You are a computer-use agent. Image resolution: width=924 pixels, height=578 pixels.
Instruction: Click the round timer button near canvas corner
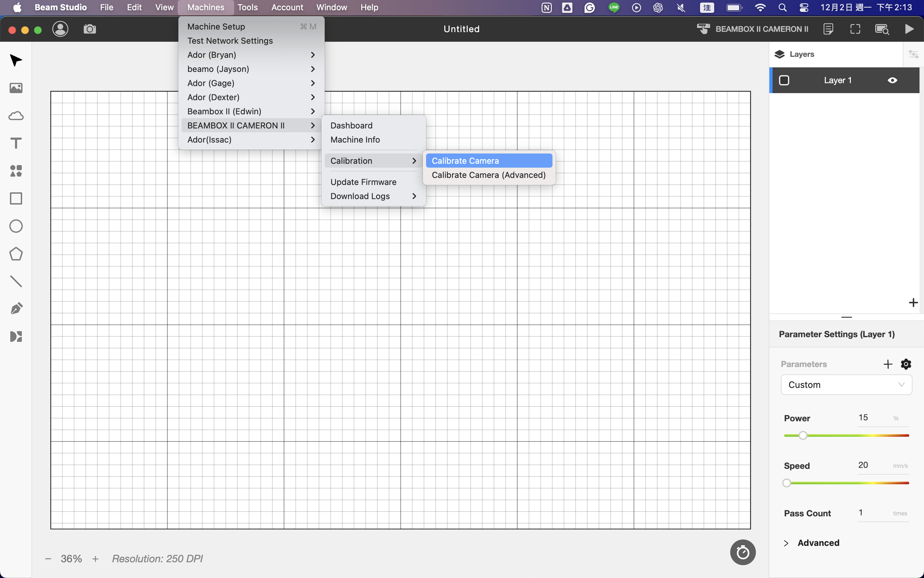(743, 552)
